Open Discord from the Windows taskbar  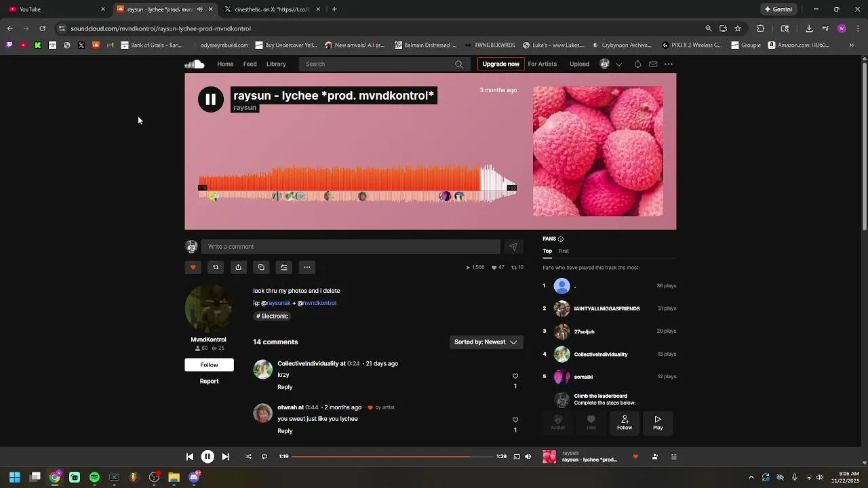click(194, 477)
